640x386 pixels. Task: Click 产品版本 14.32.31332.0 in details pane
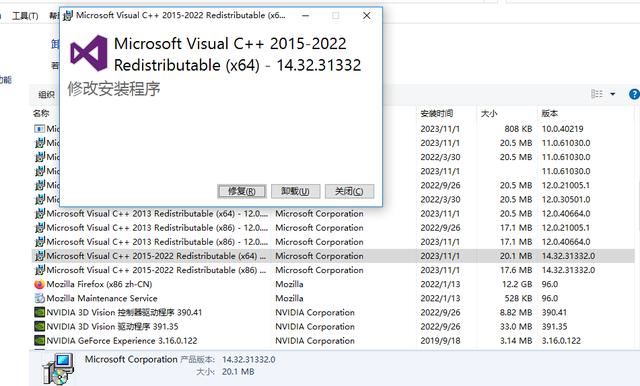coord(249,359)
